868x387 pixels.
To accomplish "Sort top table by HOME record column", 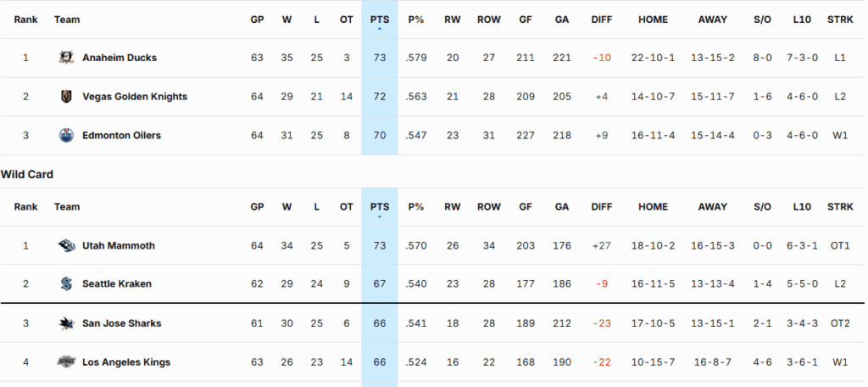I will [653, 20].
